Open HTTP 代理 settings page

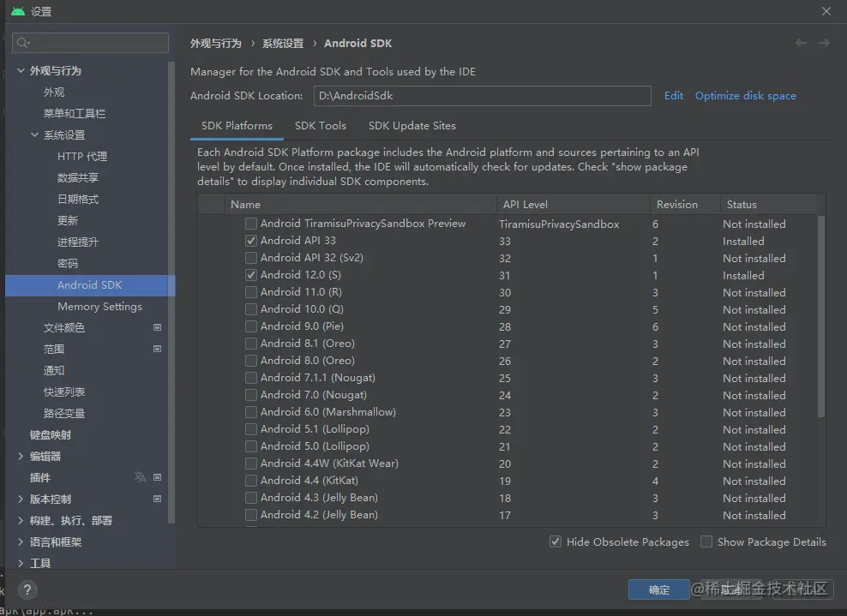82,157
